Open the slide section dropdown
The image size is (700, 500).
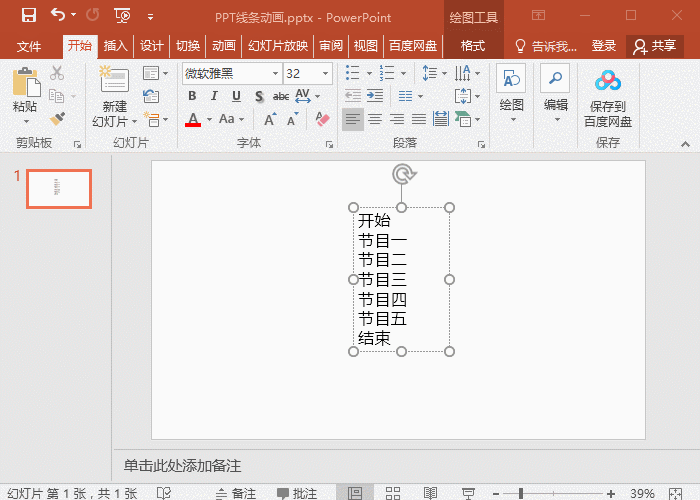click(155, 120)
